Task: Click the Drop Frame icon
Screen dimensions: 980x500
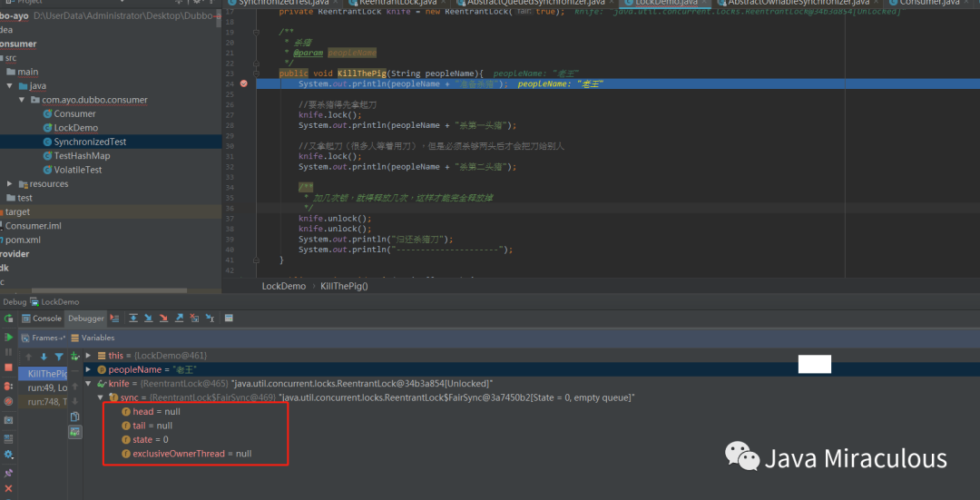Action: [x=194, y=319]
